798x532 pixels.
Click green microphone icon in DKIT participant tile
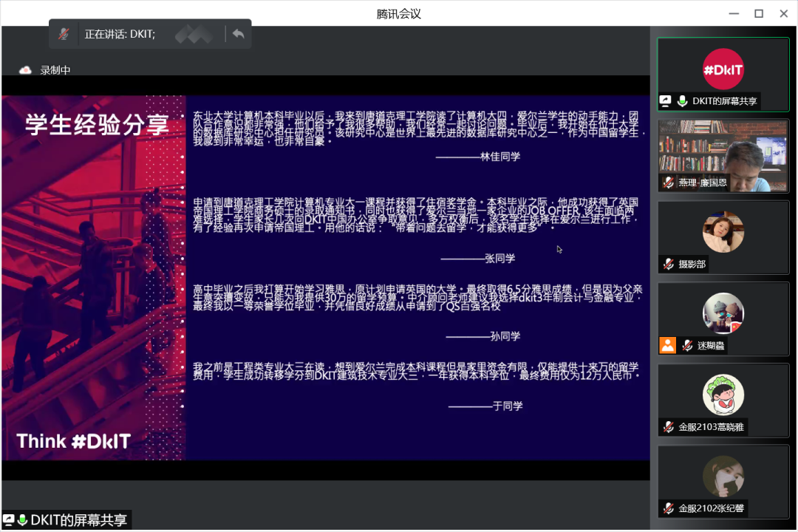point(682,102)
